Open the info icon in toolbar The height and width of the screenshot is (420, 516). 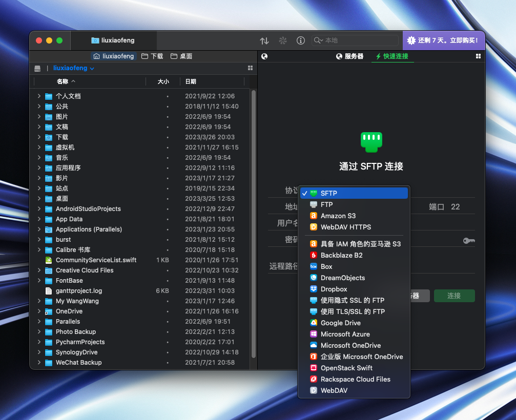[300, 40]
